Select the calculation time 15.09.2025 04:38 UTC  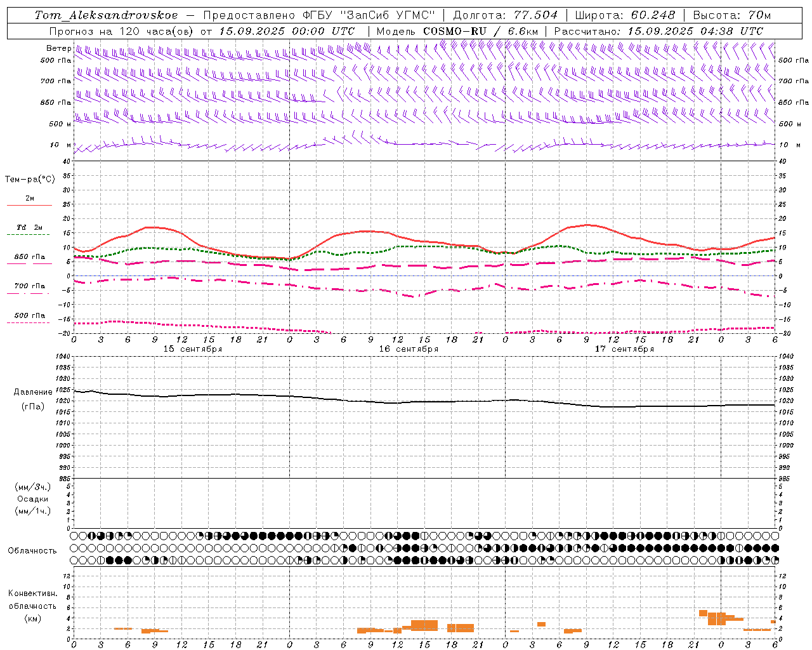pyautogui.click(x=695, y=31)
